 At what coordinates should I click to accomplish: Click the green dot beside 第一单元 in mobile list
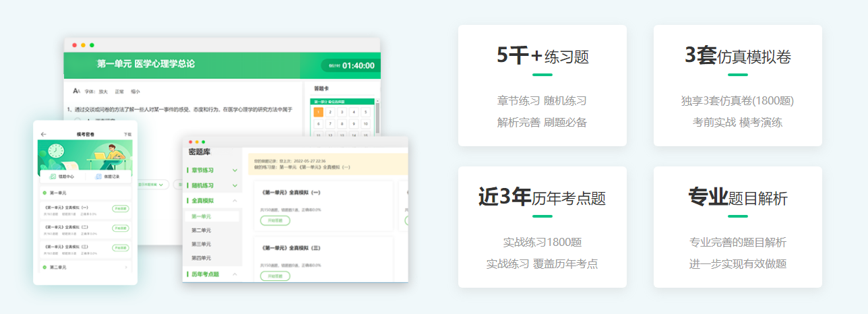pos(44,193)
